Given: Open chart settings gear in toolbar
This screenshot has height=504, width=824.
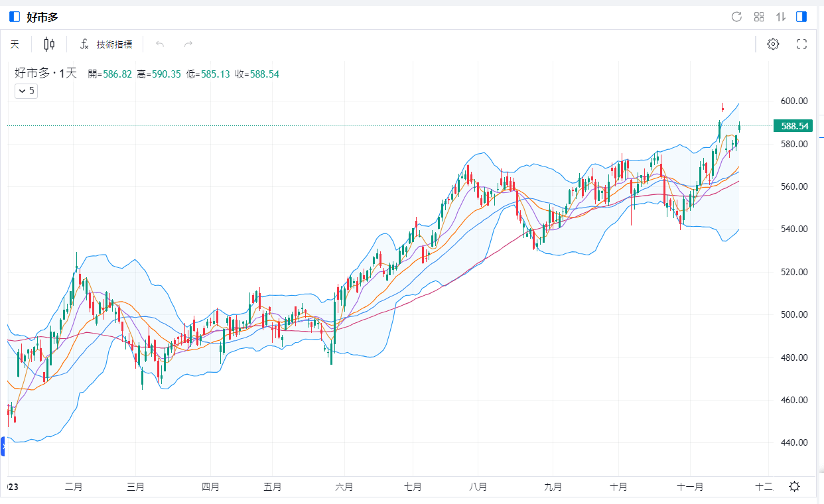Looking at the screenshot, I should coord(773,44).
